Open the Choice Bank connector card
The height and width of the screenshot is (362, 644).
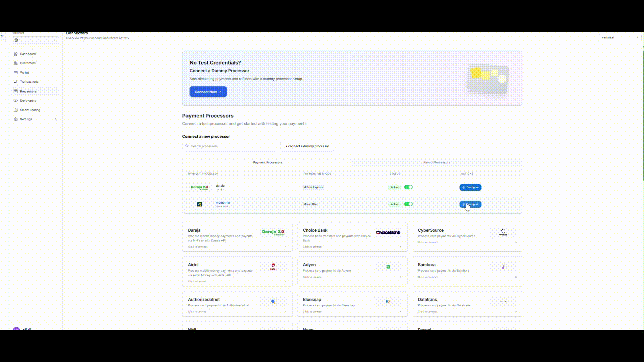[352, 237]
